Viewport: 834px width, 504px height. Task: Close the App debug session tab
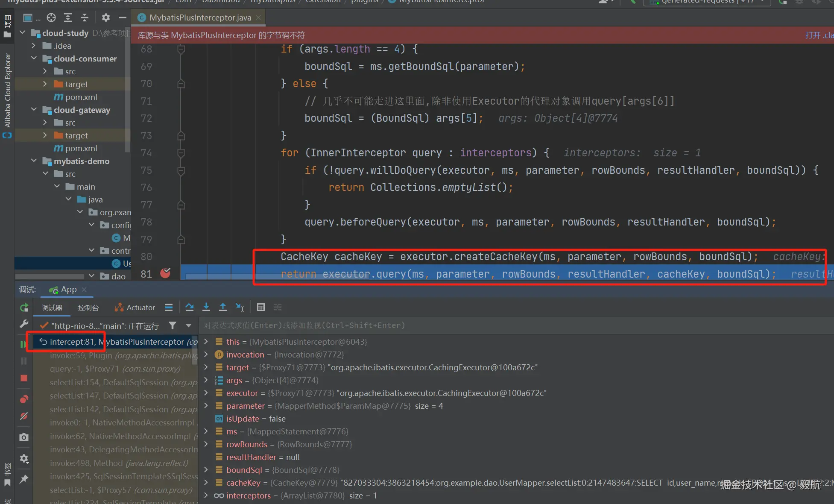coord(84,290)
